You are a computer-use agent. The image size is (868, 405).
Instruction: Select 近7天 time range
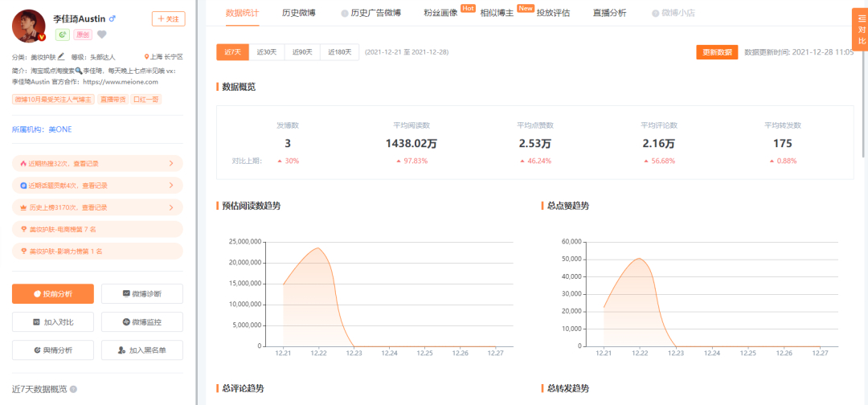tap(232, 52)
